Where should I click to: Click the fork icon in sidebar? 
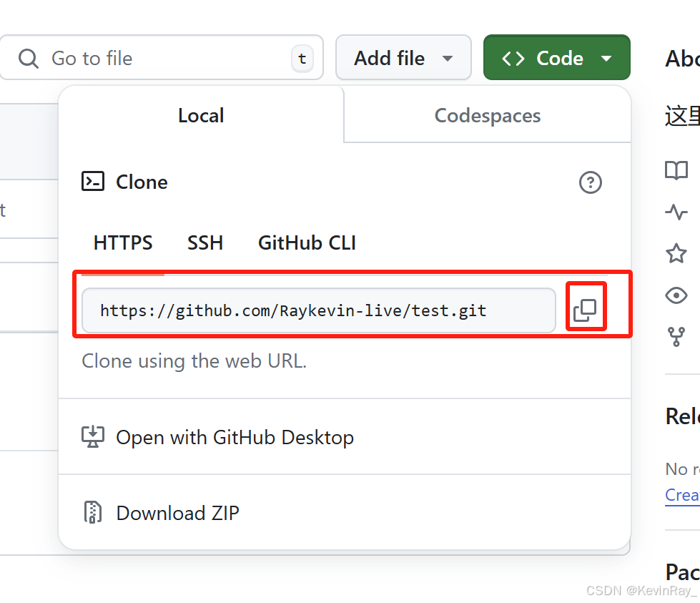coord(676,337)
